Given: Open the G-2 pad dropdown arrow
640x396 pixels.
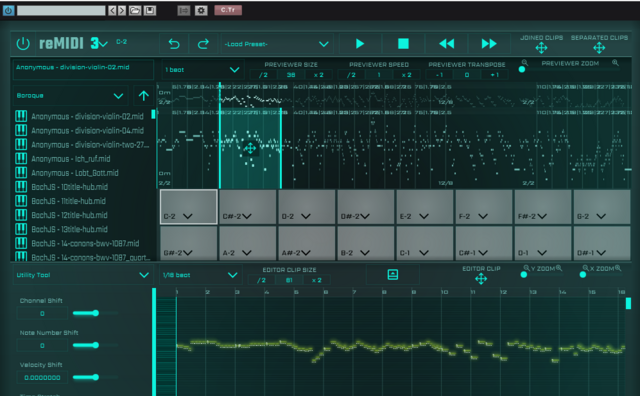Looking at the screenshot, I should point(601,216).
